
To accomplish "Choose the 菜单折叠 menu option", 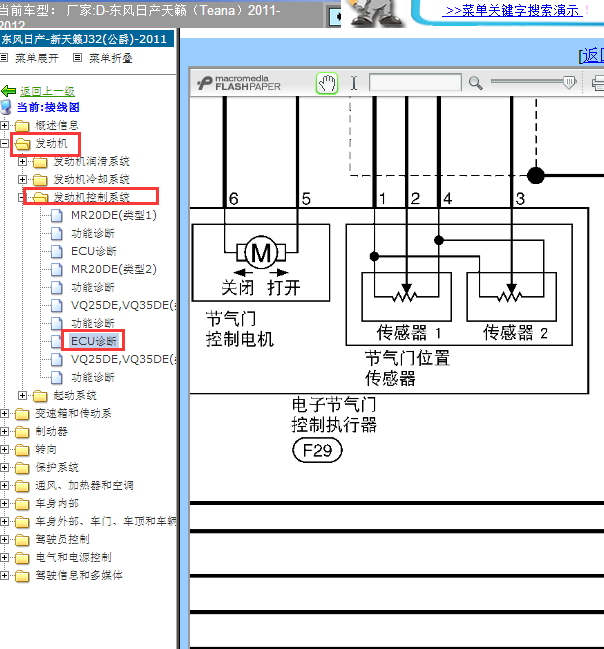I will (x=111, y=58).
